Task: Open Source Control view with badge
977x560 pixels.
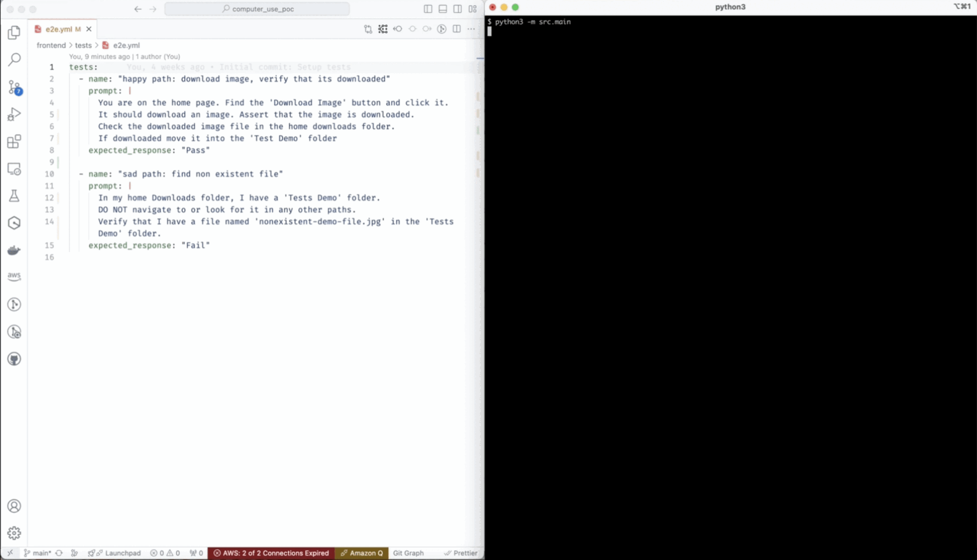Action: [14, 87]
